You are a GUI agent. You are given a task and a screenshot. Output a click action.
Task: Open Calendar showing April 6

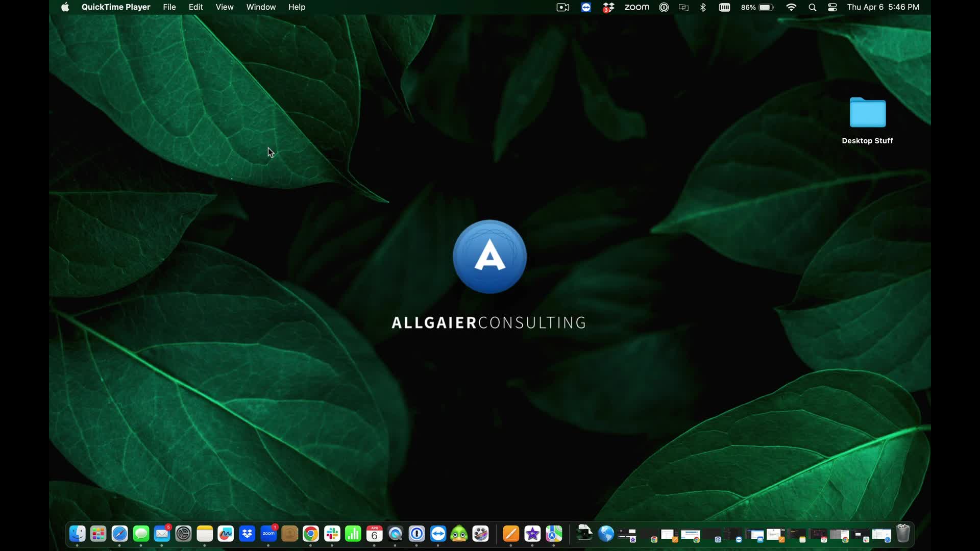374,534
